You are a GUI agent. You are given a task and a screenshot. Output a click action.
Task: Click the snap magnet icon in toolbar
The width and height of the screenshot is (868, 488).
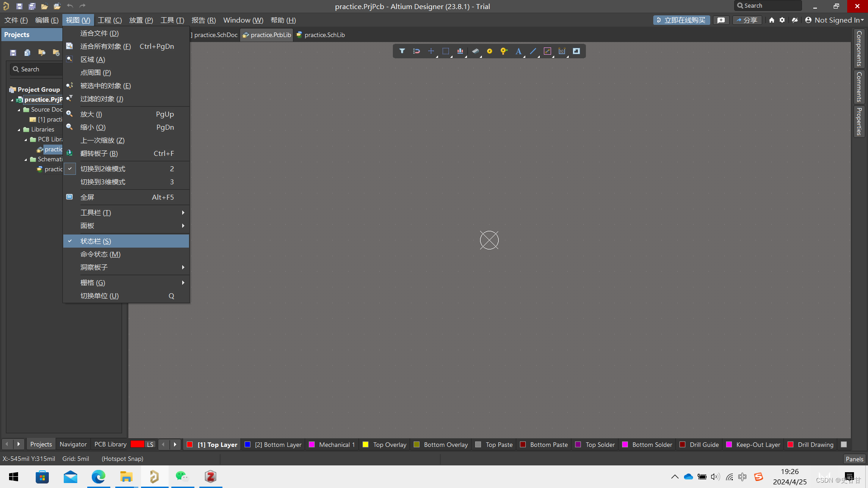pos(416,51)
